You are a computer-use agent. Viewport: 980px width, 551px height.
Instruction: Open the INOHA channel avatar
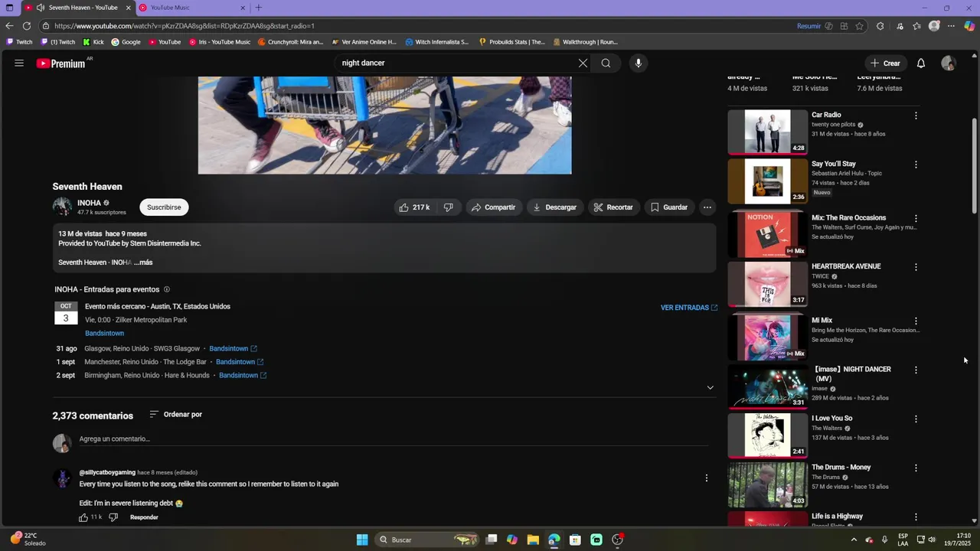(62, 207)
